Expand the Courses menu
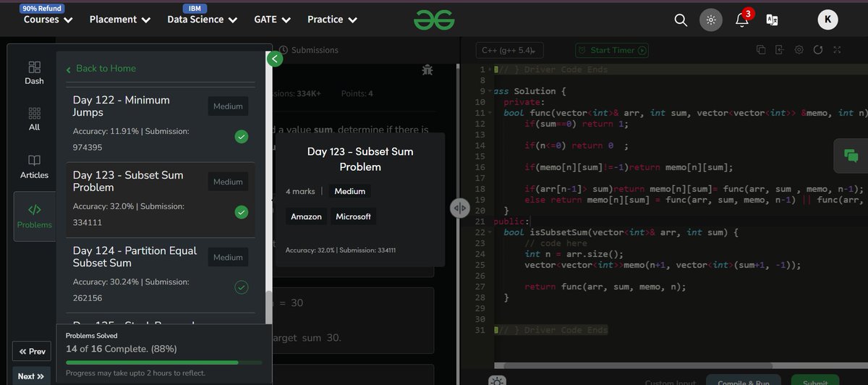 [x=48, y=20]
